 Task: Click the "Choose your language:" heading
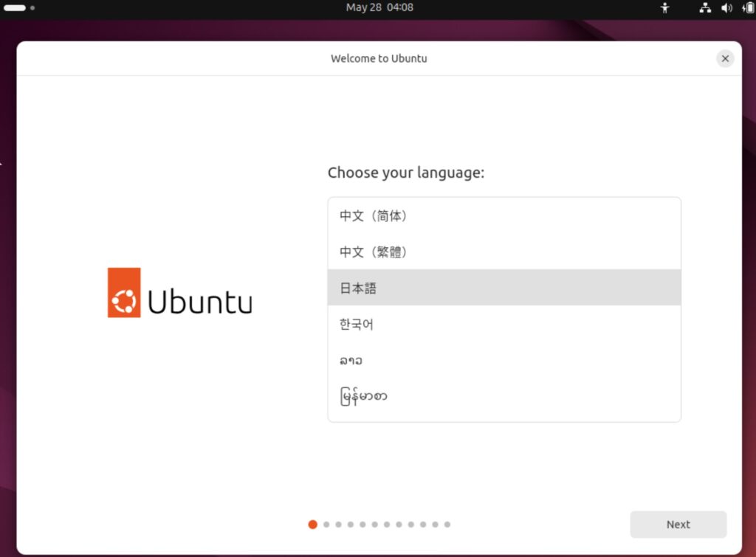coord(405,173)
